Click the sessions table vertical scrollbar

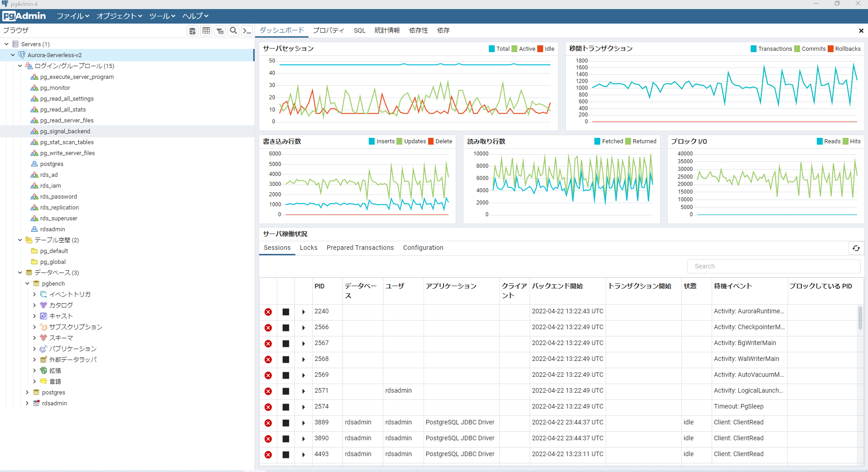coord(860,317)
